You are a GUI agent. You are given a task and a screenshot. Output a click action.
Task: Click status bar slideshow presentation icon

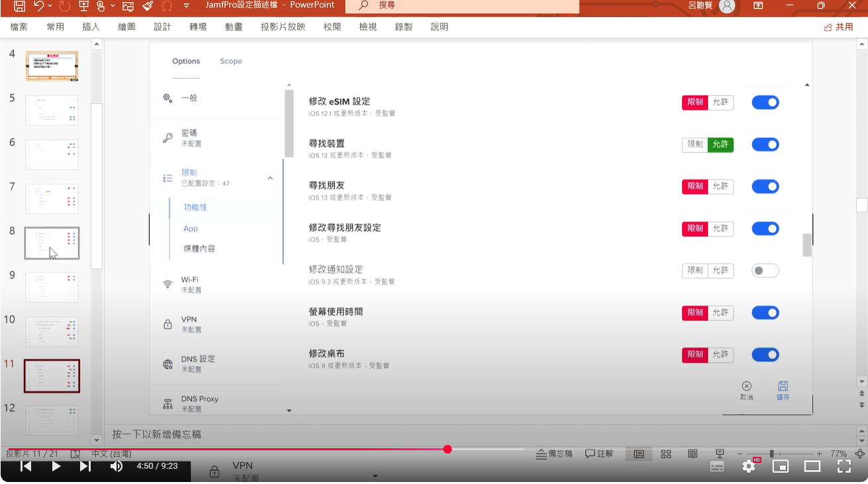720,454
